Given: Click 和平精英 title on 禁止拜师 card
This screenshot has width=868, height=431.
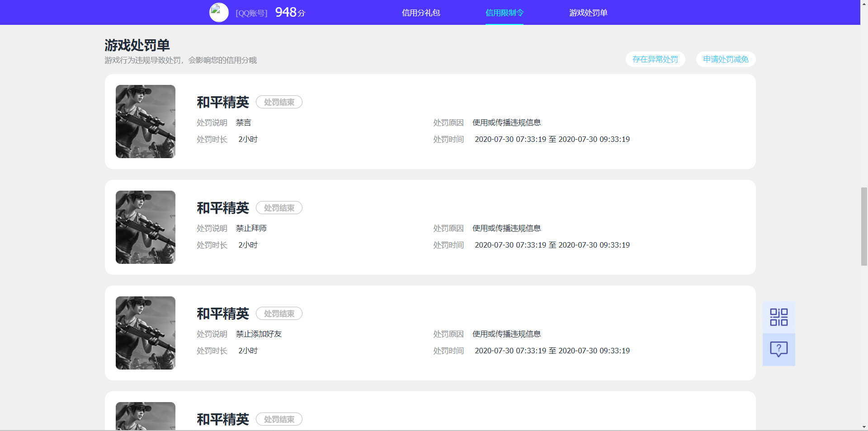Looking at the screenshot, I should pyautogui.click(x=223, y=208).
